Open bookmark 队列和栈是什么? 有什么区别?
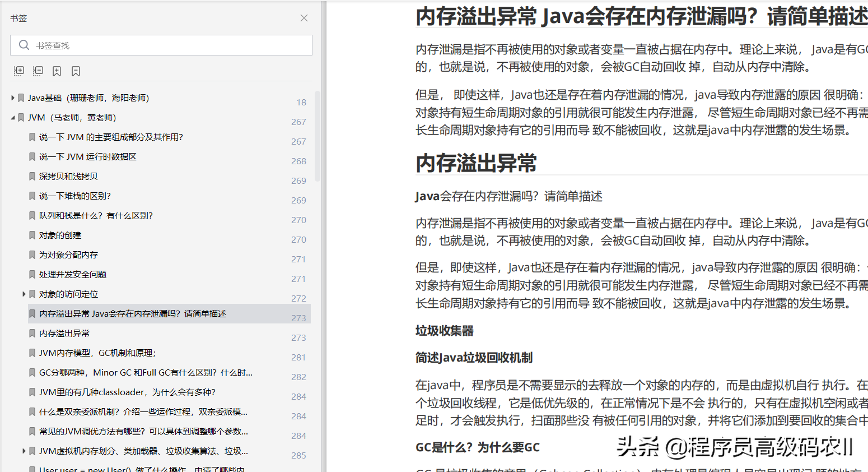This screenshot has width=868, height=472. coord(96,215)
